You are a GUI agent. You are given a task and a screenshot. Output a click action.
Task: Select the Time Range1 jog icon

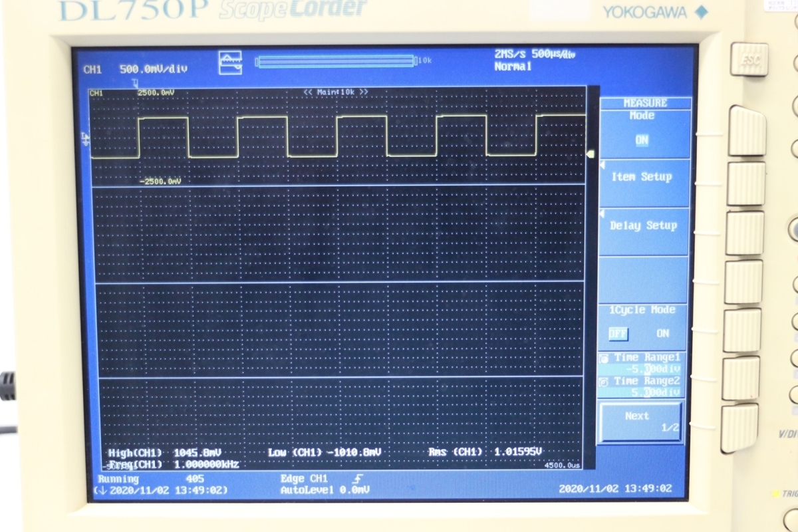604,358
